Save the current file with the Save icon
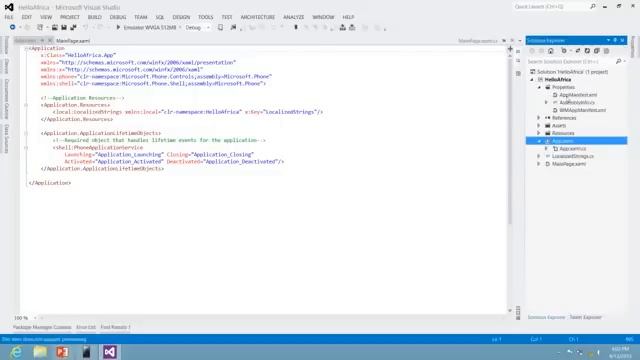The width and height of the screenshot is (640, 360). tap(64, 27)
